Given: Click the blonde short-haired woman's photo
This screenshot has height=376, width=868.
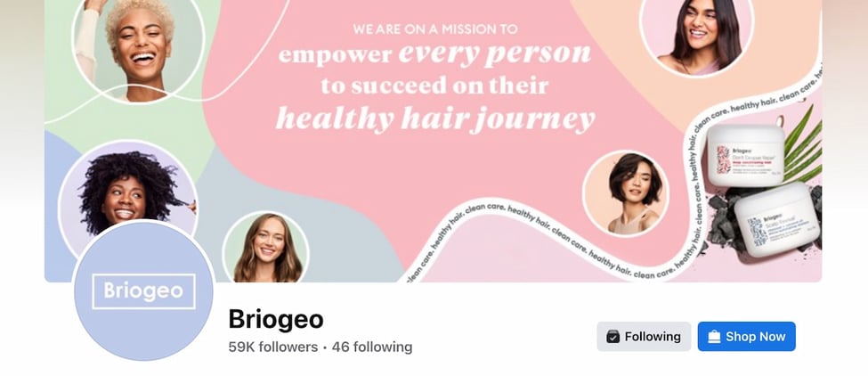Looking at the screenshot, I should (x=138, y=49).
